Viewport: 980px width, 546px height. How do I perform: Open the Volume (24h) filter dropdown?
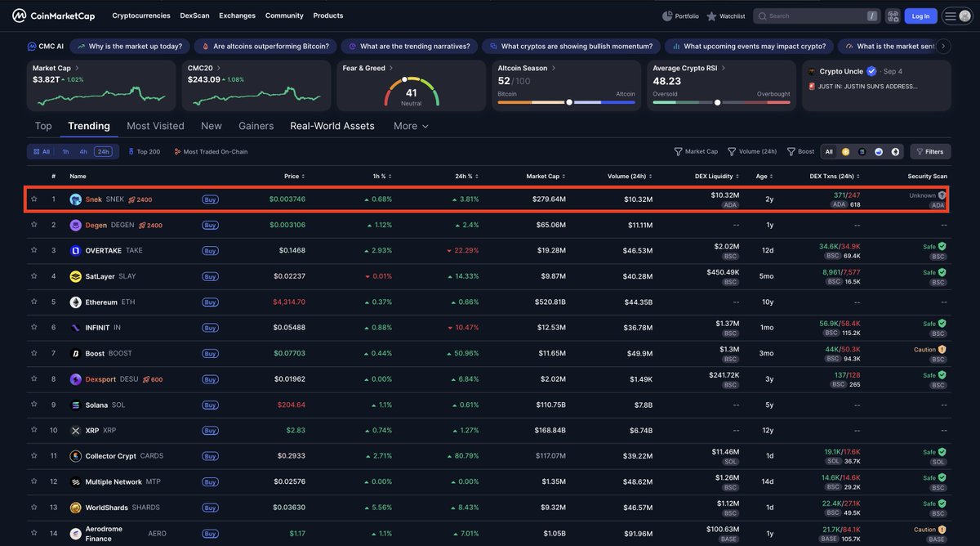click(x=752, y=151)
